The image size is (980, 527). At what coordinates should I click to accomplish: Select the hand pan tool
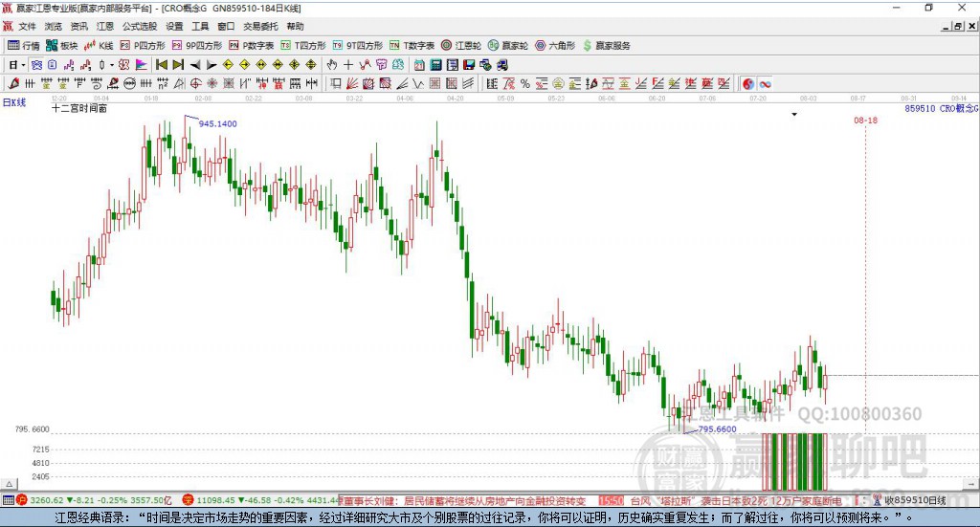[332, 65]
